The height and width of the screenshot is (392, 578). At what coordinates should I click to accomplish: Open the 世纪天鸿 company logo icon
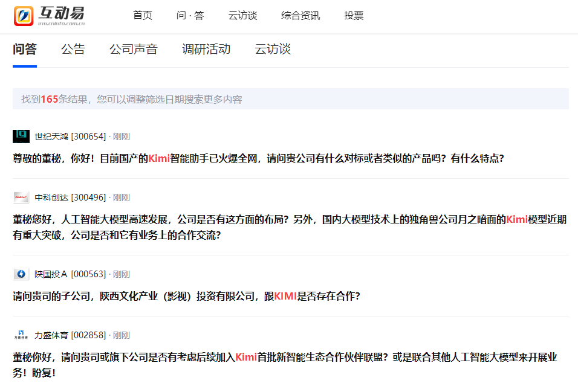coord(21,137)
